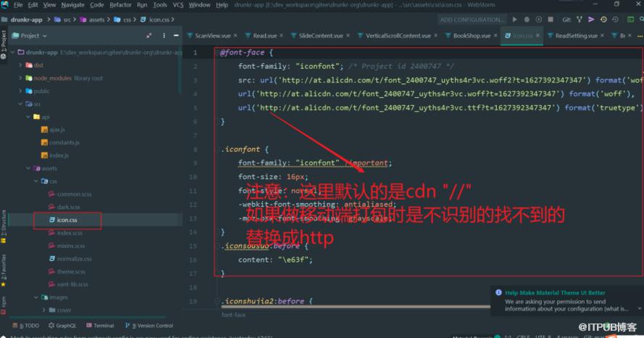Close the SlideContent.vue tab
This screenshot has height=338, width=644.
tap(348, 36)
